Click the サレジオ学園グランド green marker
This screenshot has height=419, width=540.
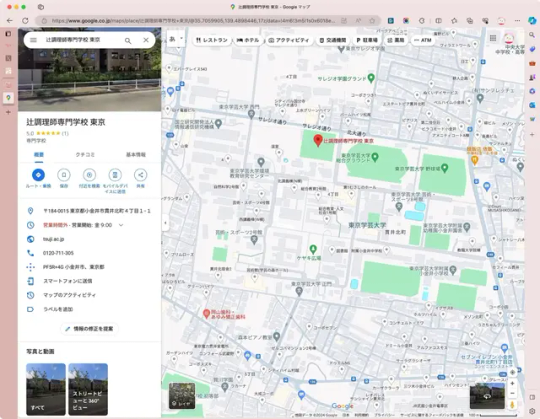point(371,78)
